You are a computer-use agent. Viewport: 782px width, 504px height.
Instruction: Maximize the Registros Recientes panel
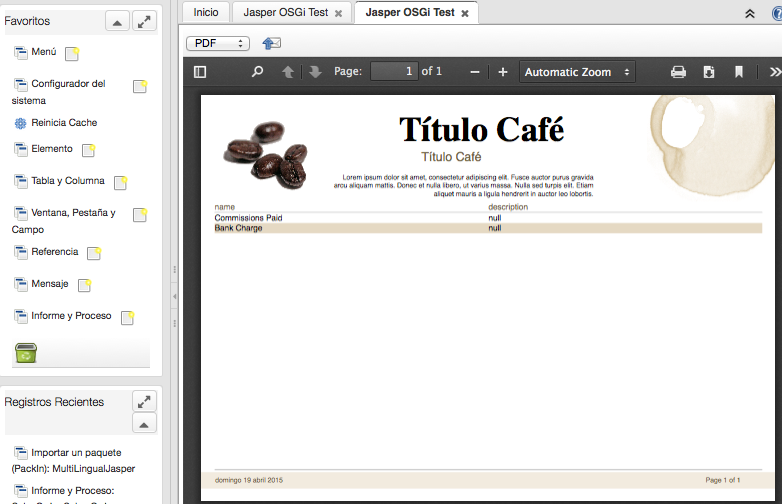click(144, 401)
